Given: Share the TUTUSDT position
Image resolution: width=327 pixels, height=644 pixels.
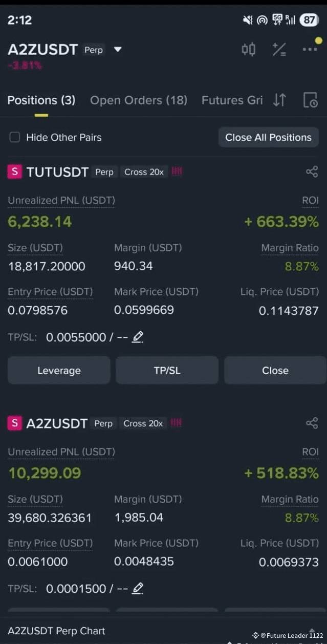Looking at the screenshot, I should pos(312,172).
